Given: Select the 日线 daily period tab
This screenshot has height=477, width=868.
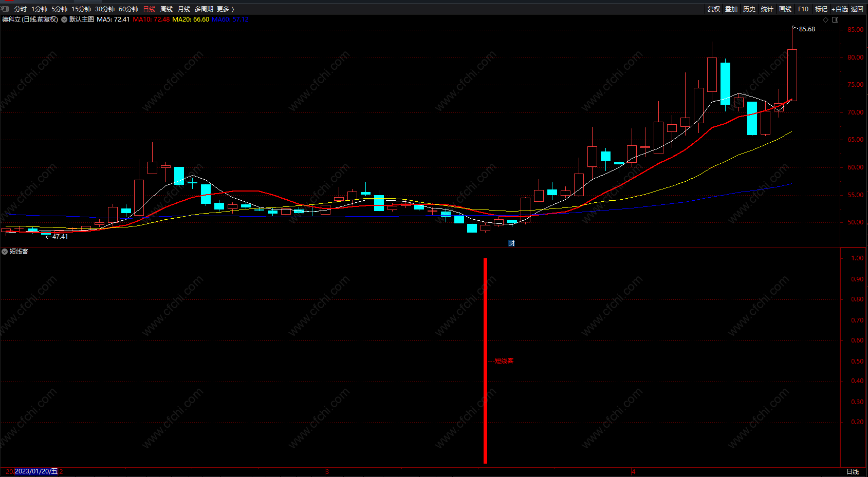Looking at the screenshot, I should pyautogui.click(x=149, y=9).
